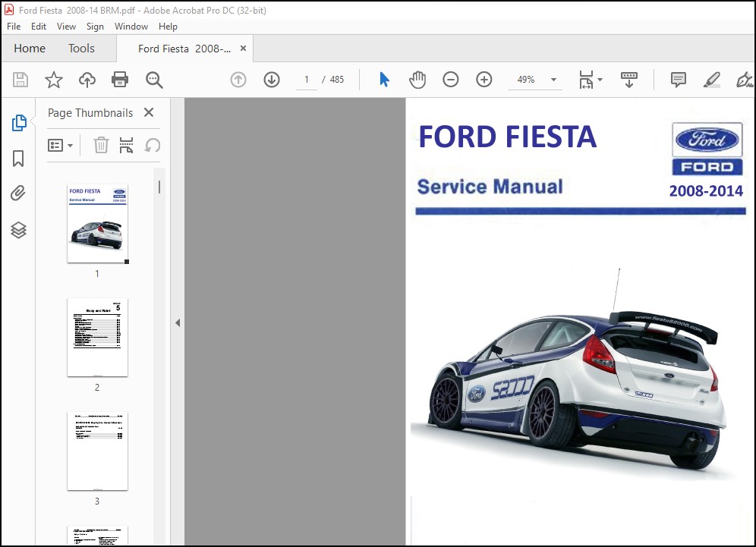The width and height of the screenshot is (756, 547).
Task: Click the FORD FIESTA title text
Action: [x=508, y=137]
